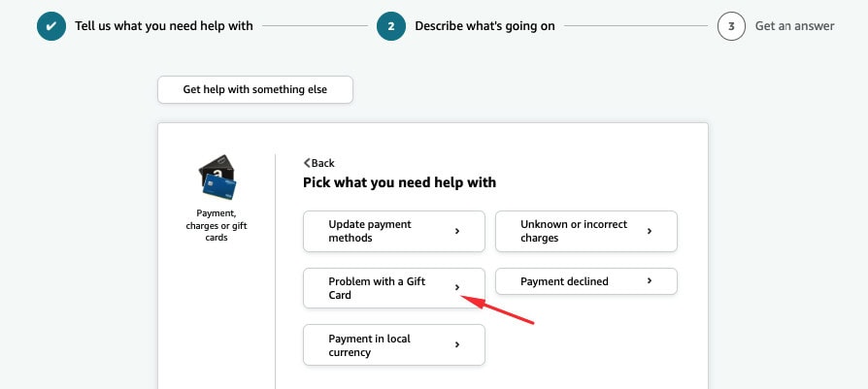Go back using the Back link

(x=322, y=163)
